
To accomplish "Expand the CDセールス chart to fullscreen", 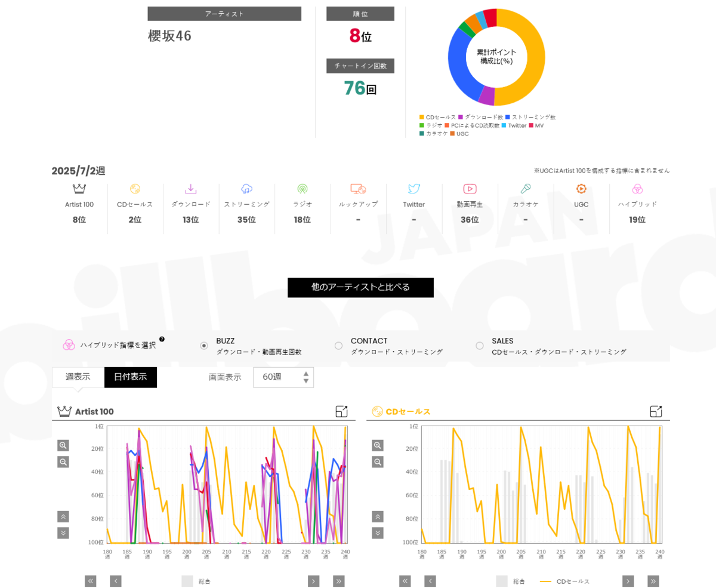I will click(656, 411).
